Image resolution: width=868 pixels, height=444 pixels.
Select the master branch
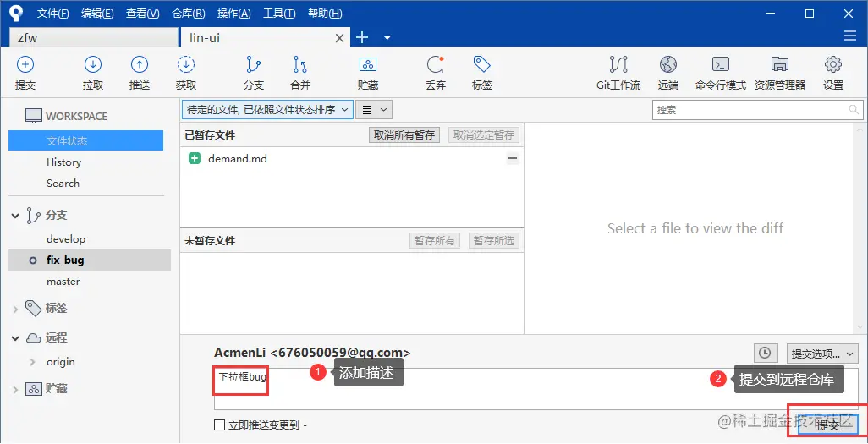[63, 282]
